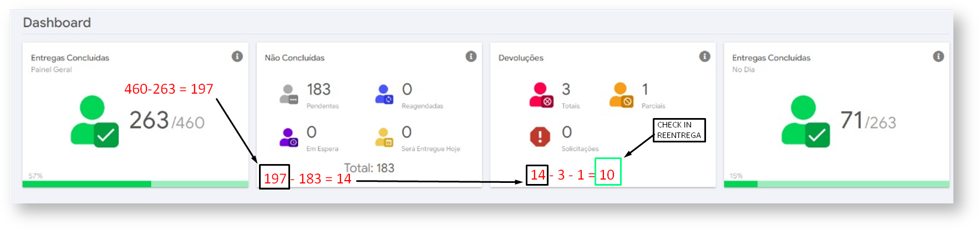Click the 263/460 completed count
Viewport: 980px width, 230px height.
167,120
